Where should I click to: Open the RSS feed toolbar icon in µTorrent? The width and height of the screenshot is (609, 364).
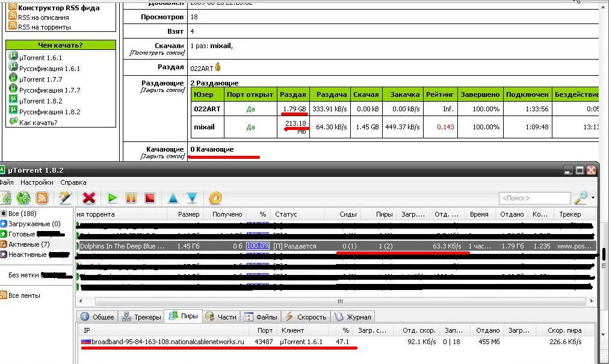[42, 198]
